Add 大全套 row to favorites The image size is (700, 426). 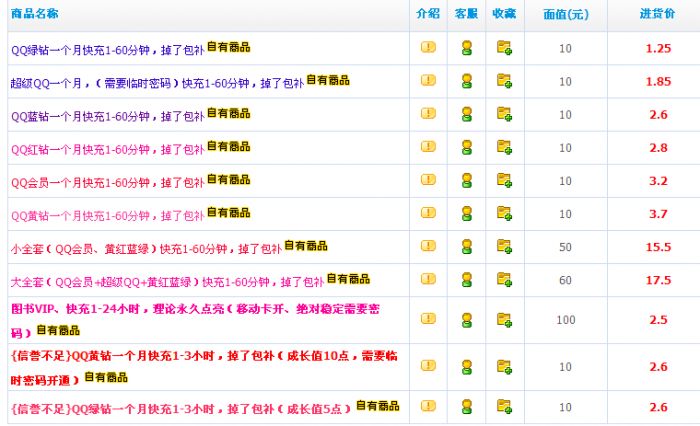504,279
